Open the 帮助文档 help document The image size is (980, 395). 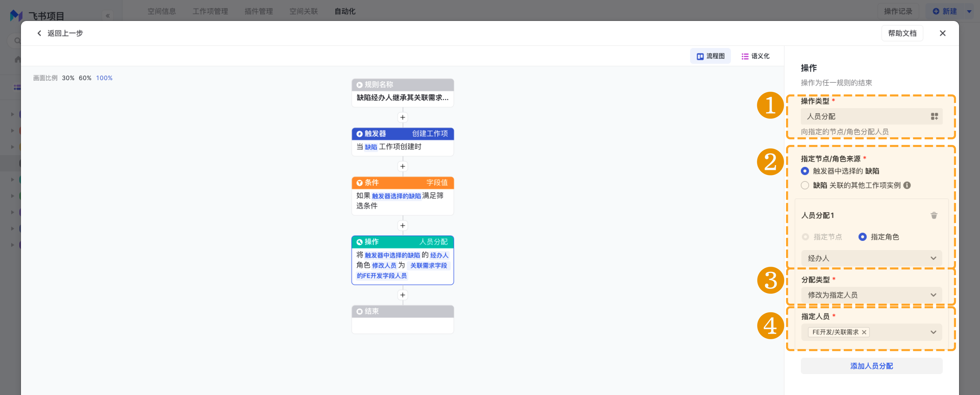point(902,33)
